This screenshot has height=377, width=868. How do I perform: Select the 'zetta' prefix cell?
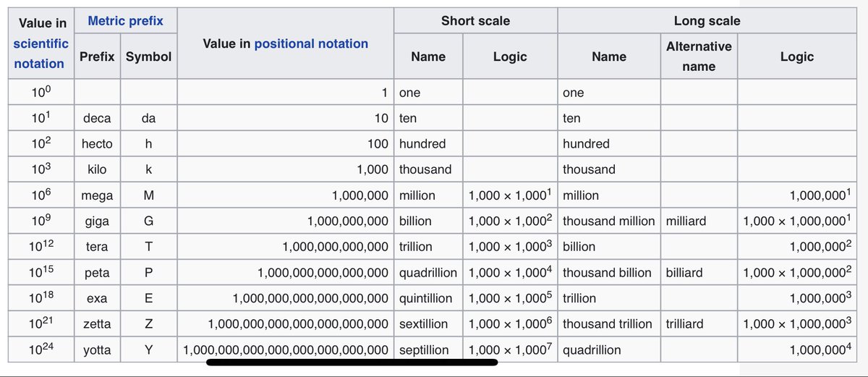97,324
